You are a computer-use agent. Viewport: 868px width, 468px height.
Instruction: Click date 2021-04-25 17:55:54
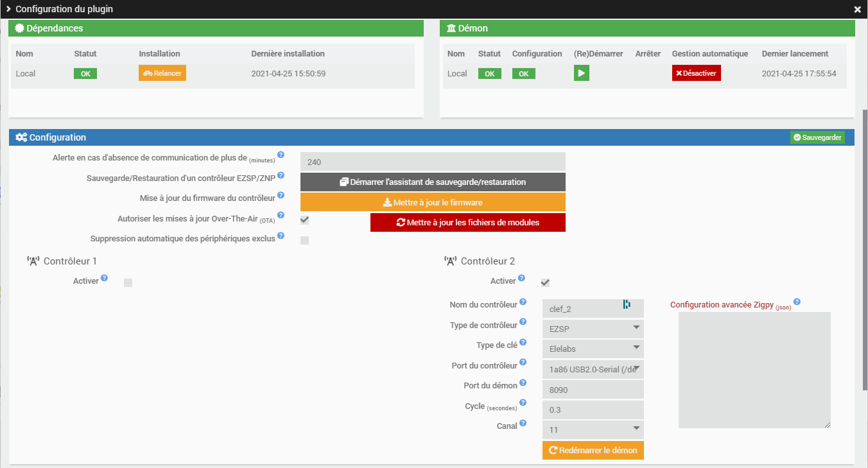(799, 74)
